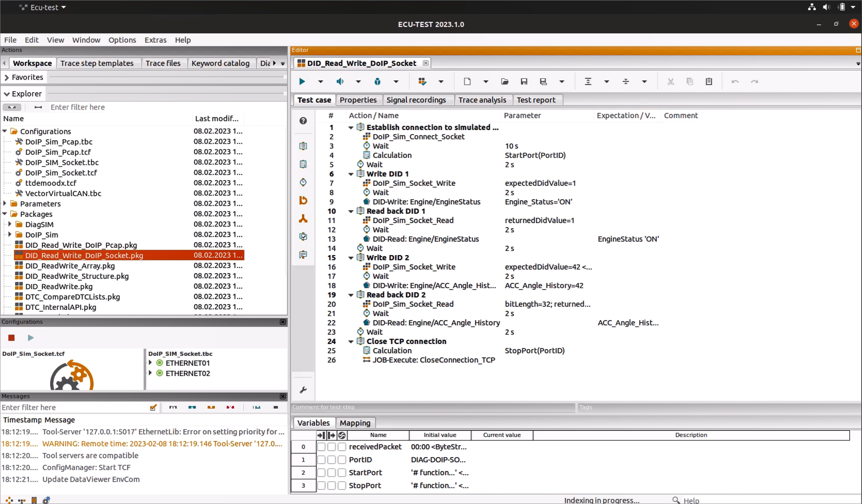The width and height of the screenshot is (862, 504).
Task: Open the Extras menu
Action: (x=155, y=40)
